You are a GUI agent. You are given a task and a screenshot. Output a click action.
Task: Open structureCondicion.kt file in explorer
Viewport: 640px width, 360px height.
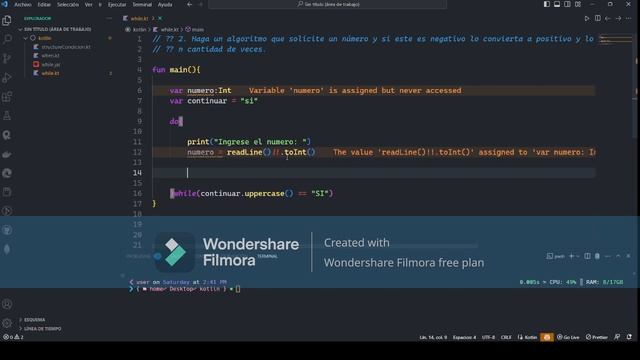click(66, 47)
